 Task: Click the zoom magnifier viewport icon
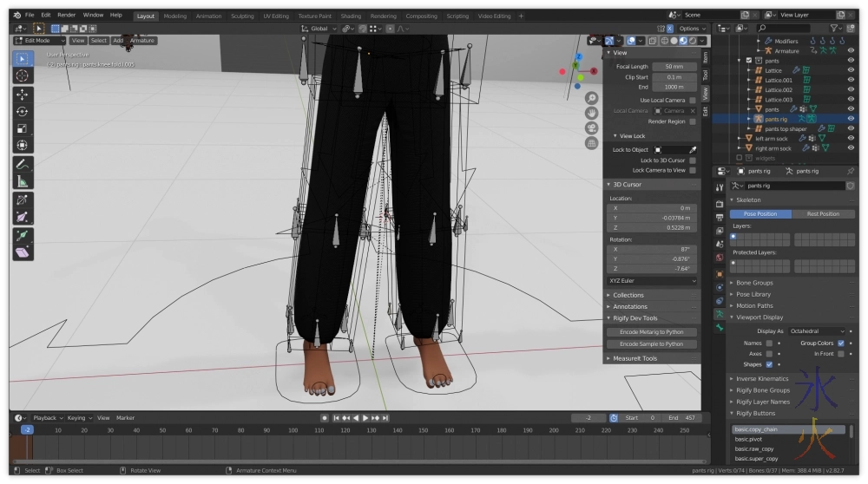591,98
